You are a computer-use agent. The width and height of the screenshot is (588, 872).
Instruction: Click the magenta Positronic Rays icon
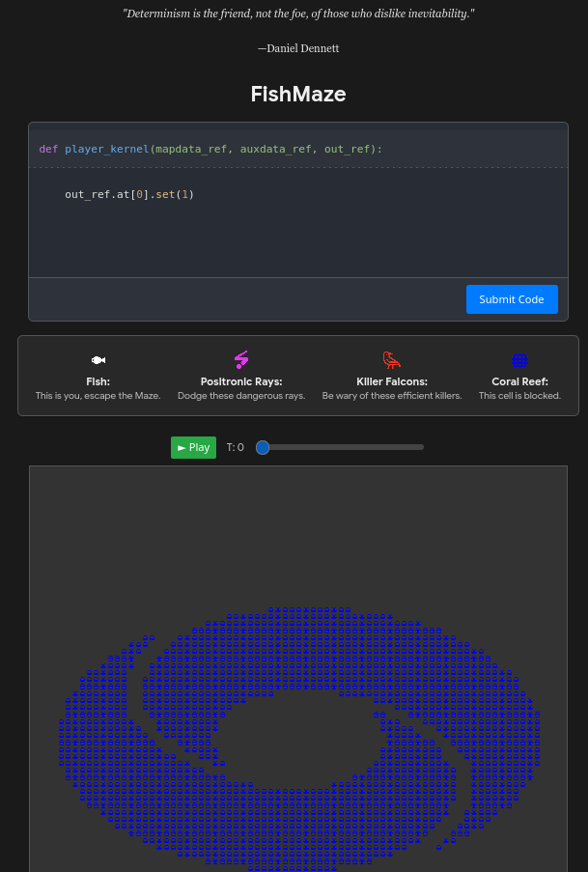[241, 360]
